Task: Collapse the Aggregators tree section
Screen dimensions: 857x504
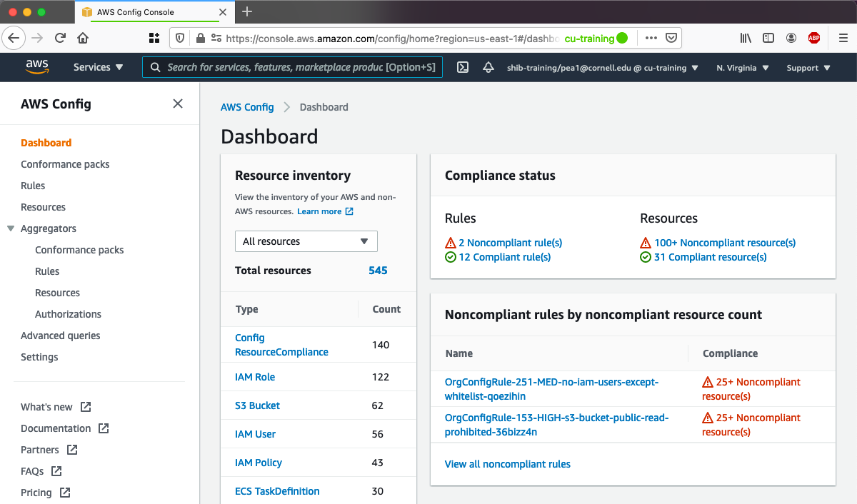Action: [x=10, y=228]
